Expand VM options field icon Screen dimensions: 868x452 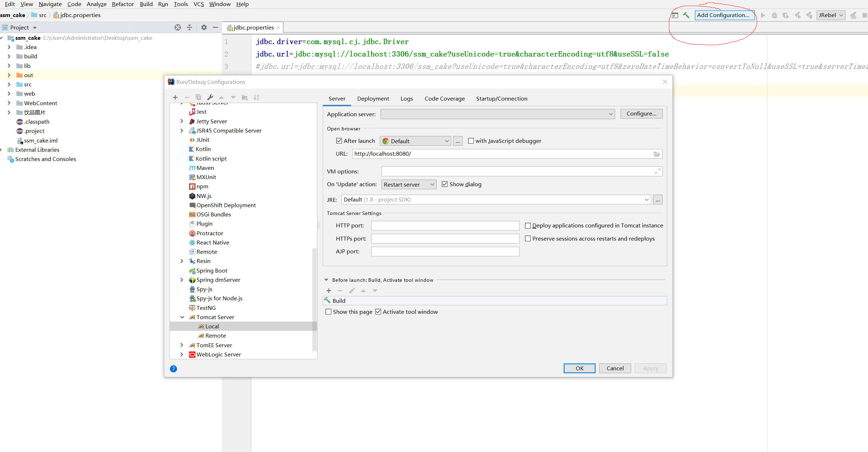(x=658, y=171)
